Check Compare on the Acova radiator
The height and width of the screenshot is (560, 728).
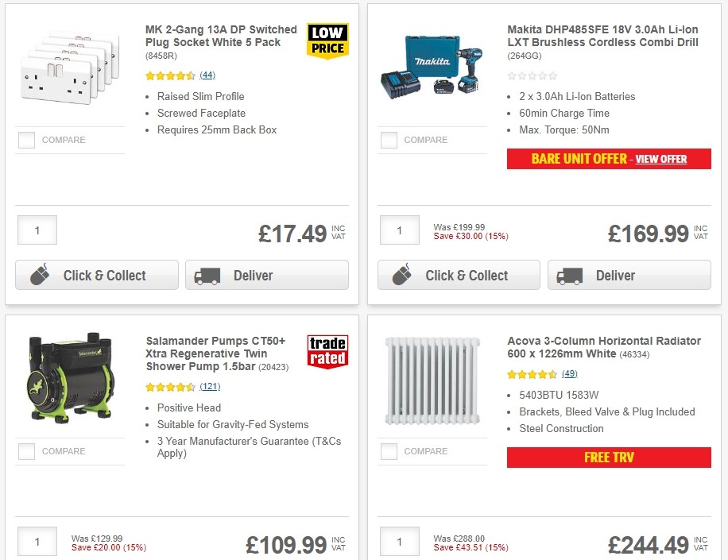pos(389,451)
